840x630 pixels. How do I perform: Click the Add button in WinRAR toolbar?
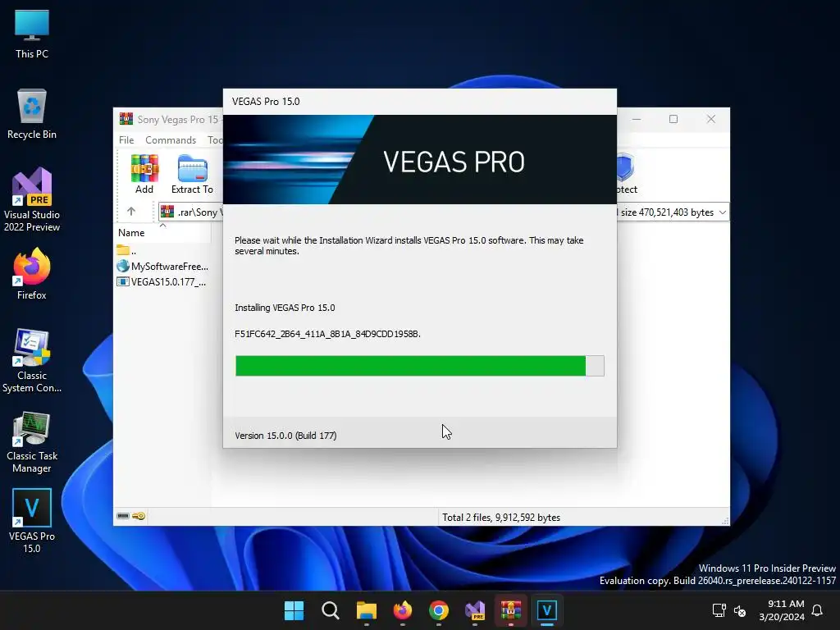[x=144, y=174]
